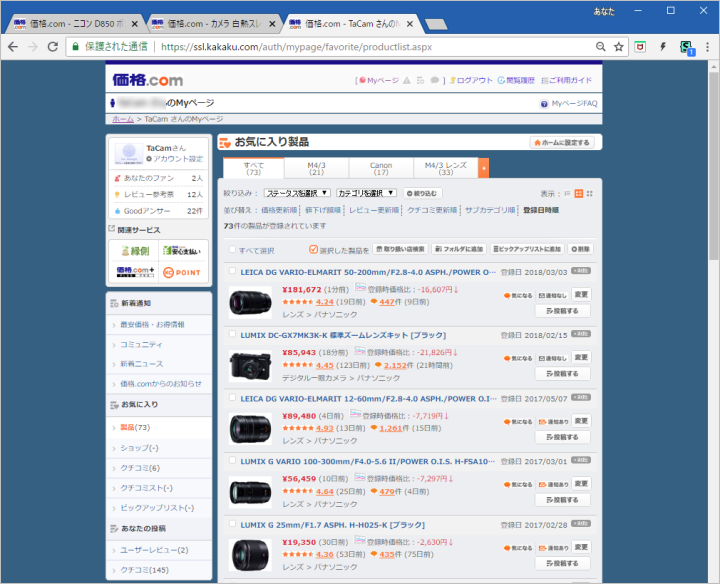Viewport: 720px width, 584px height.
Task: Check box for LUMIX G 25mm F1.7
Action: [x=232, y=523]
